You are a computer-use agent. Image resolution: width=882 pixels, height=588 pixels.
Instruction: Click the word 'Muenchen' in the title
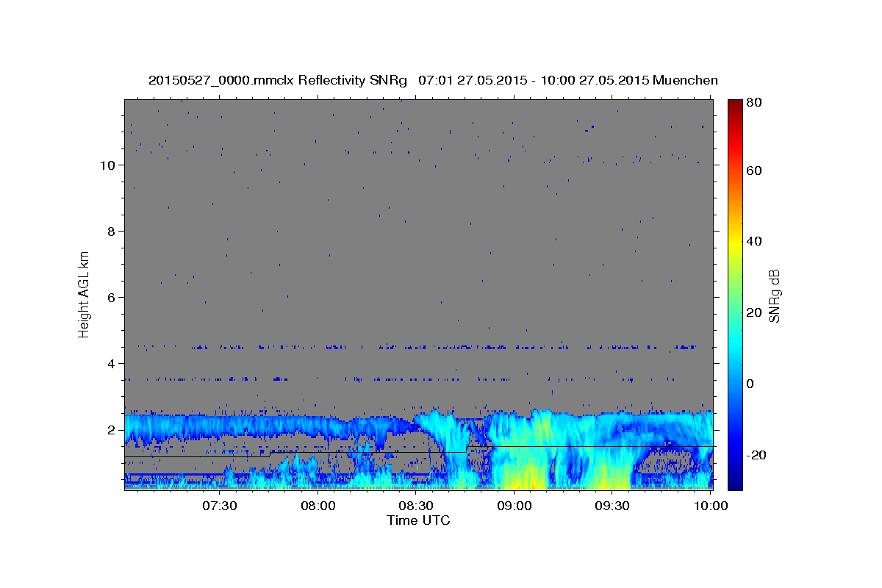pyautogui.click(x=685, y=80)
